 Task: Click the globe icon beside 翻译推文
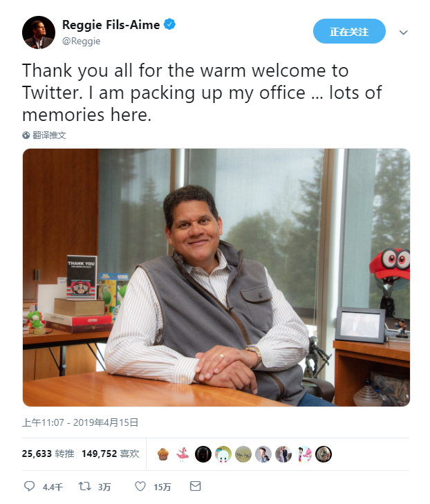click(26, 136)
